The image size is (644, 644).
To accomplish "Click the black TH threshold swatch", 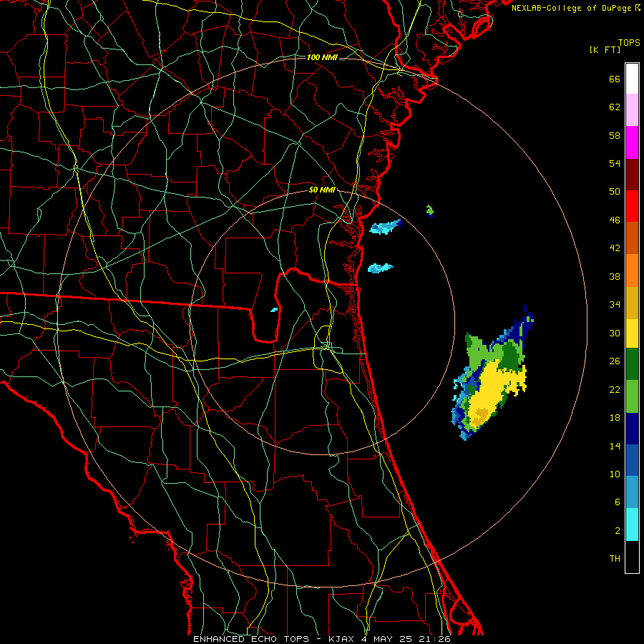I will [632, 557].
